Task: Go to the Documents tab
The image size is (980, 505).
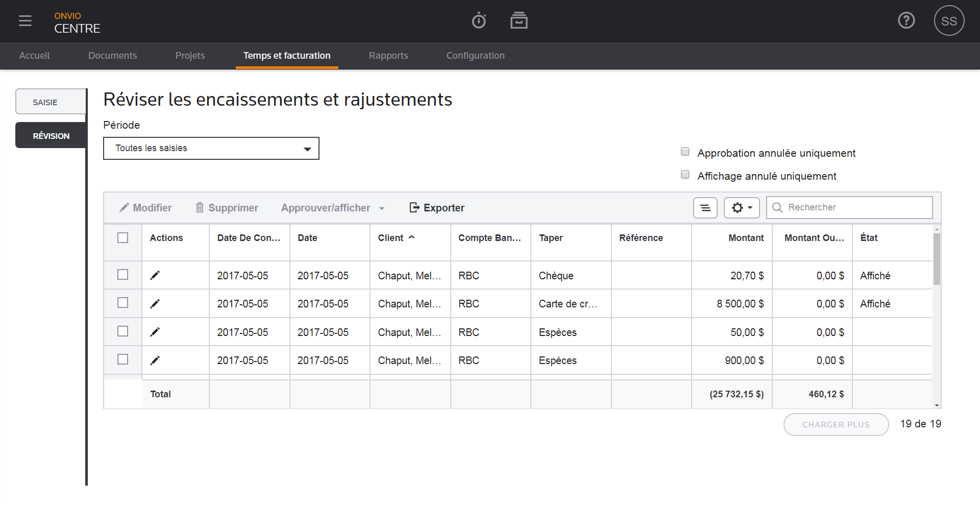Action: click(x=112, y=56)
